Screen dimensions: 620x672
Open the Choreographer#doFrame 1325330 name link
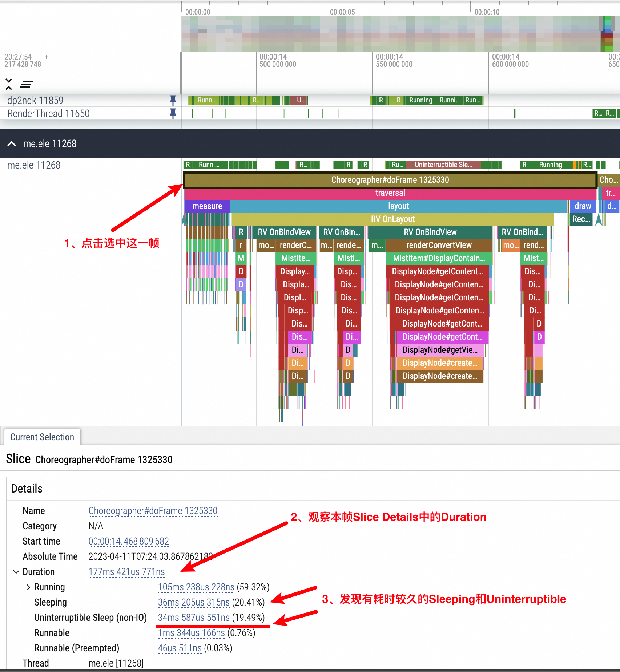click(x=153, y=511)
